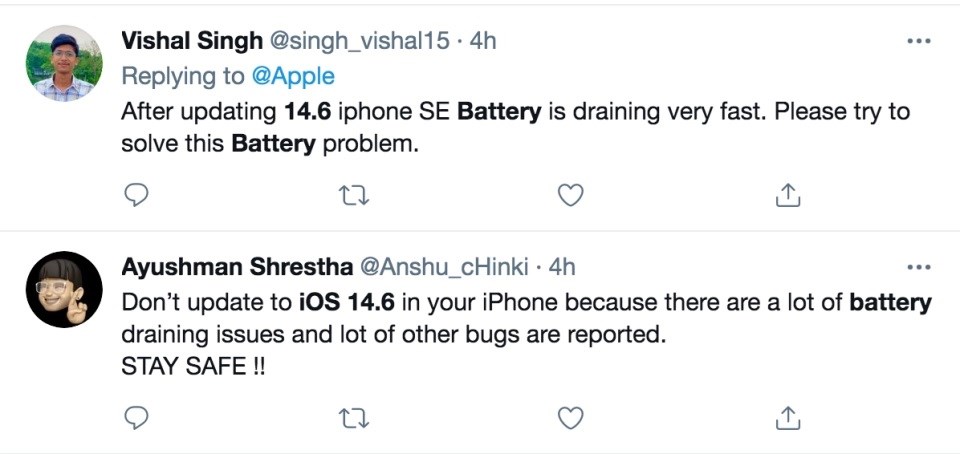Retweet Ayushman Shrestha's iOS 14.6 tweet

tap(353, 416)
